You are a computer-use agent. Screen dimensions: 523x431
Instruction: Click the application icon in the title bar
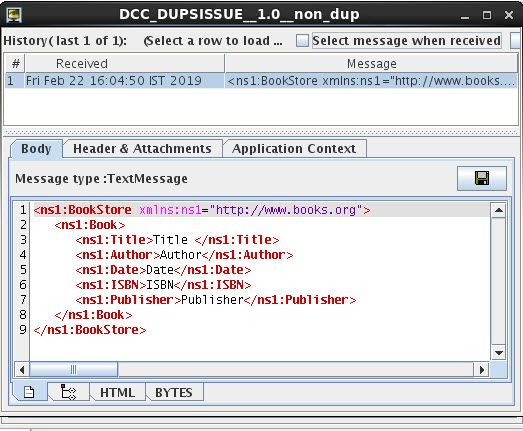(14, 15)
